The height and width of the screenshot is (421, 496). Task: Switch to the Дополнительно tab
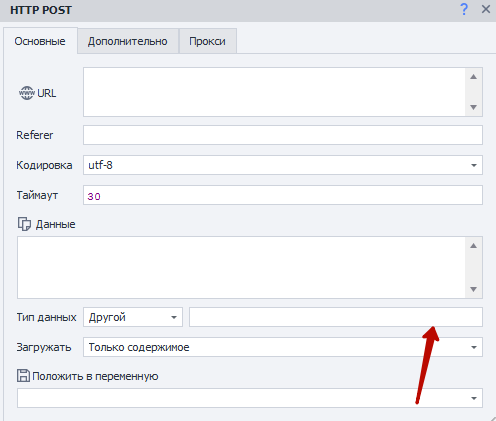click(x=128, y=41)
